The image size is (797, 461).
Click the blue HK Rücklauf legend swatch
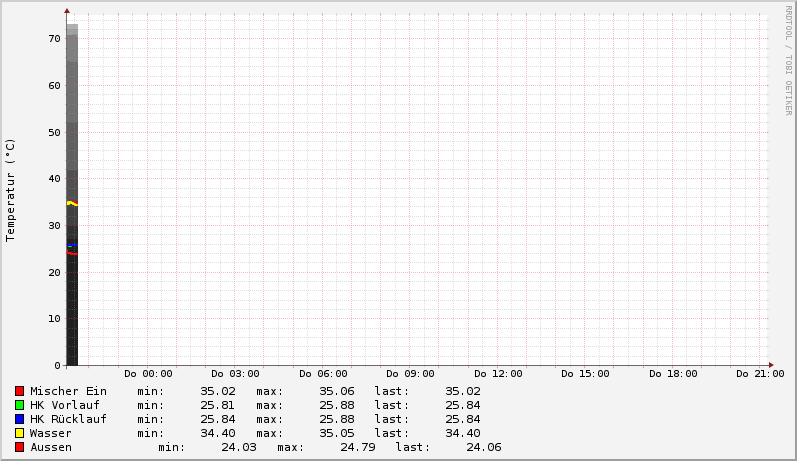(x=19, y=419)
